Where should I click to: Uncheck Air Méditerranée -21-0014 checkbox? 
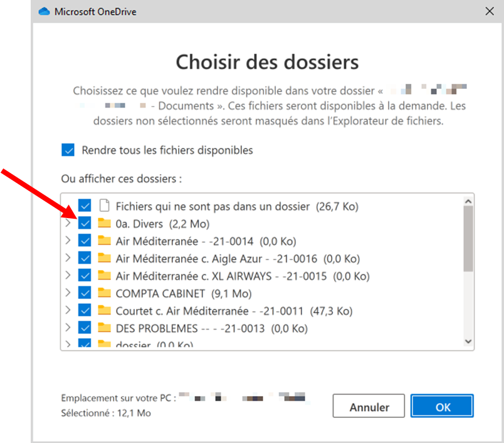(85, 240)
